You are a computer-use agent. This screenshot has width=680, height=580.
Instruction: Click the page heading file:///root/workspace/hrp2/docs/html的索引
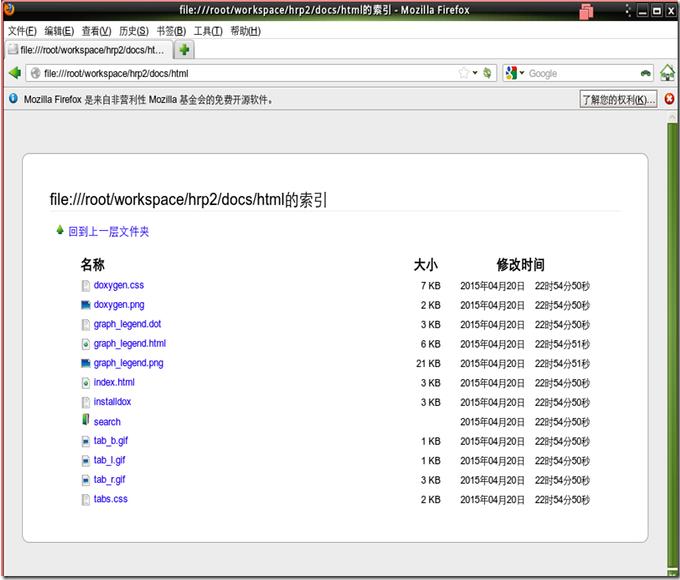(x=188, y=200)
